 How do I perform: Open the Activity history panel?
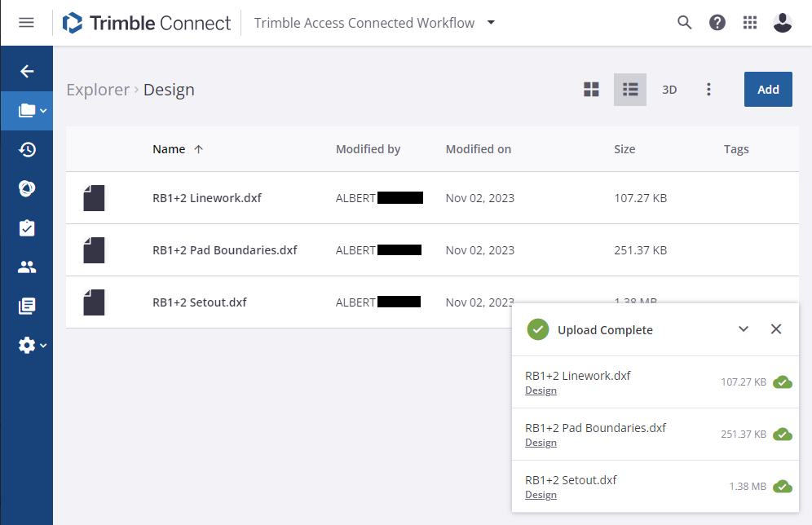[x=27, y=150]
